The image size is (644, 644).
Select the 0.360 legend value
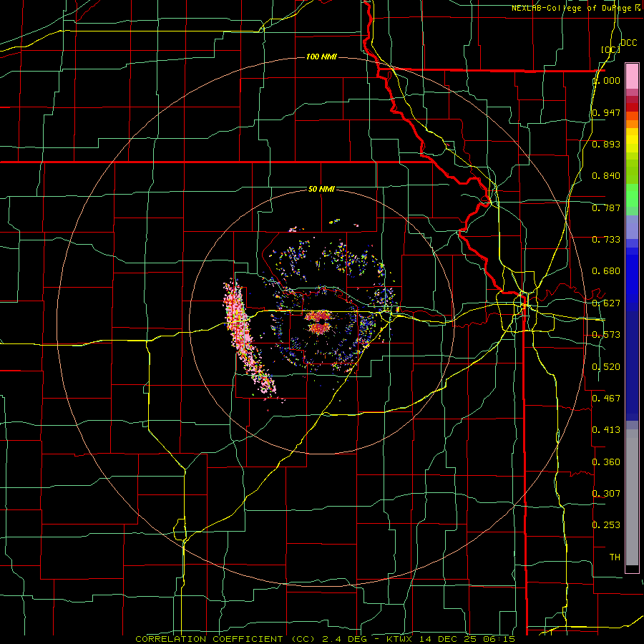click(606, 462)
